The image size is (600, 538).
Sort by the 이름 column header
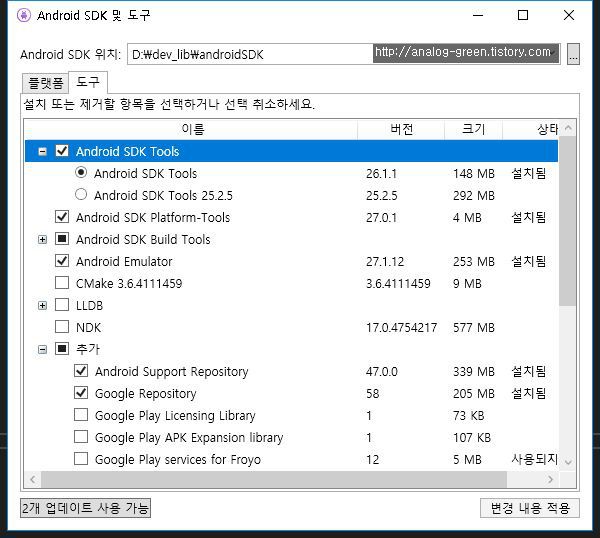click(191, 129)
